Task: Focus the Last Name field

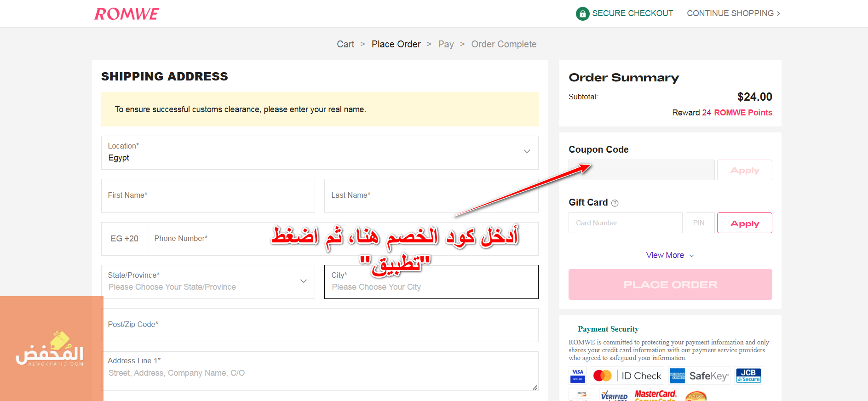Action: [x=431, y=196]
